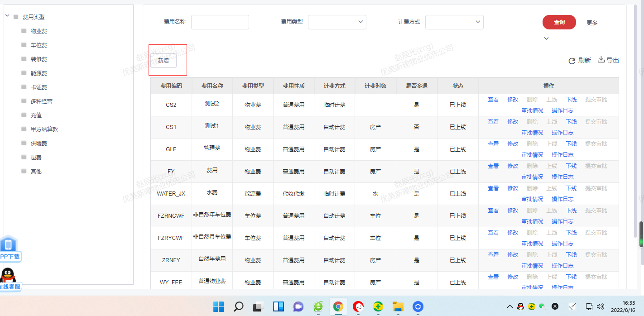Click the red 查询 search button

coord(559,22)
